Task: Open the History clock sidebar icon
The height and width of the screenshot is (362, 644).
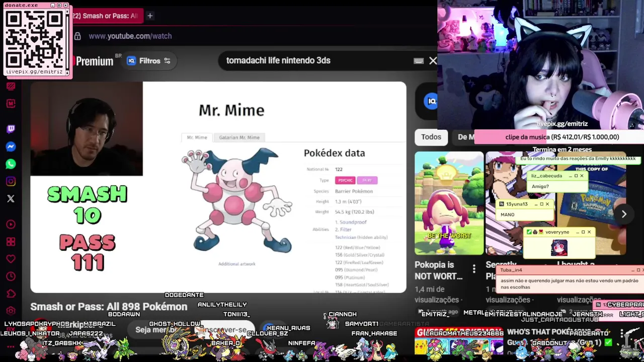Action: coord(11,277)
